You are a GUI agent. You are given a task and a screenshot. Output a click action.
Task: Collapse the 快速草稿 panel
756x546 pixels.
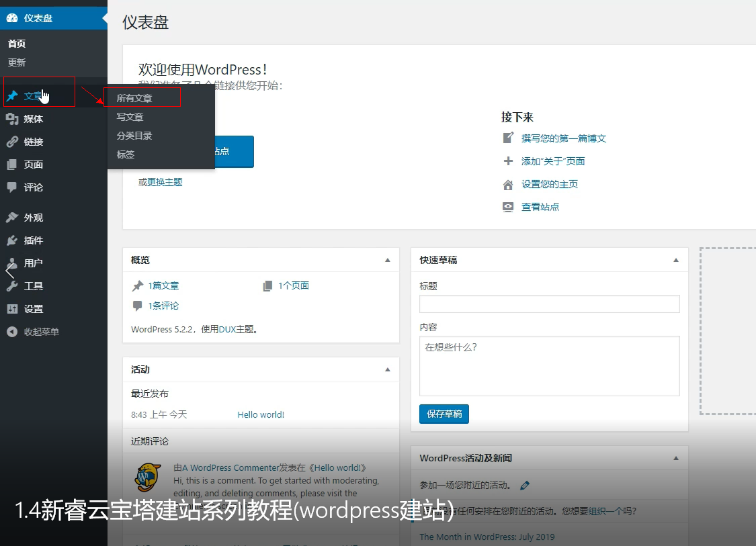coord(676,260)
